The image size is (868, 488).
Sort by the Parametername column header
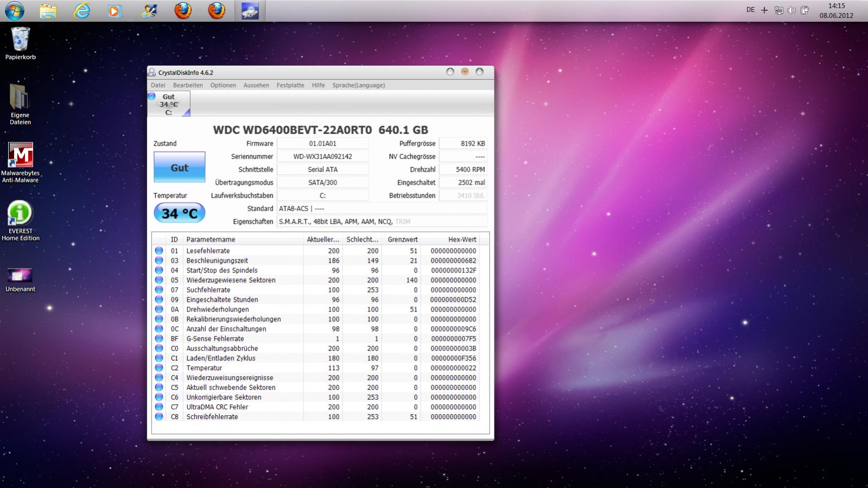[x=243, y=239]
